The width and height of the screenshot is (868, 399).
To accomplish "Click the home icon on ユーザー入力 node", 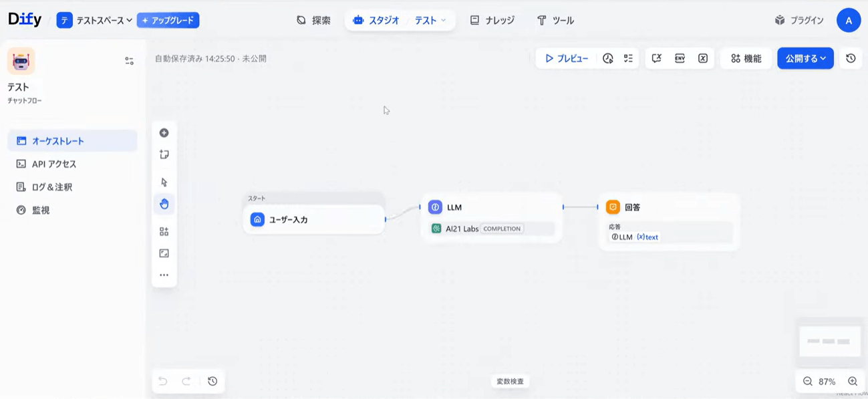I will tap(257, 219).
